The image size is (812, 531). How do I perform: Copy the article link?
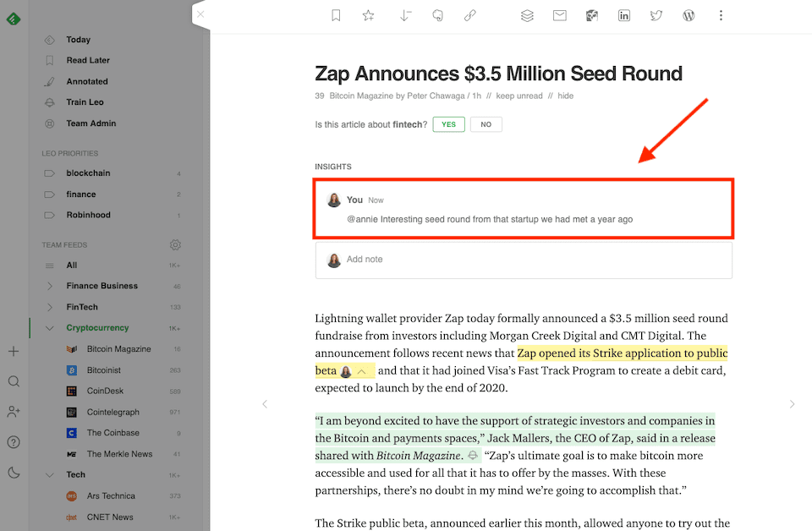[469, 15]
